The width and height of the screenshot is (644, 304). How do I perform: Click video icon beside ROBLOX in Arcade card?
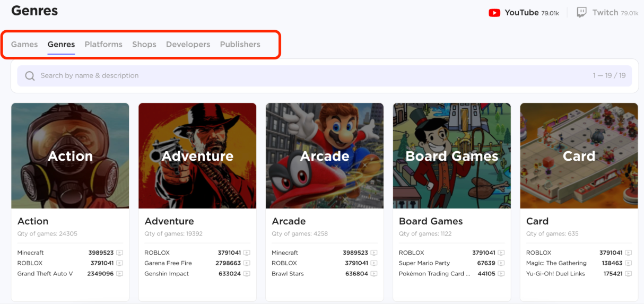(374, 263)
